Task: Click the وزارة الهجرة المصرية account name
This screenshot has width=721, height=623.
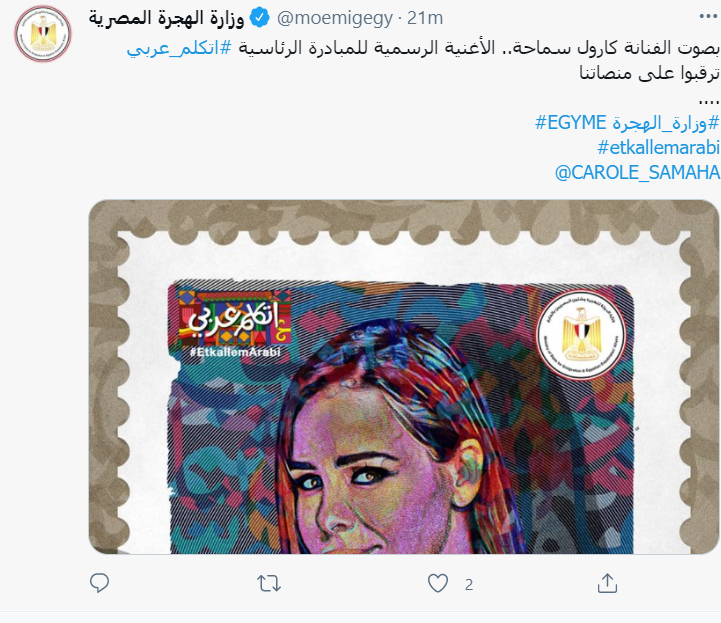Action: tap(166, 18)
